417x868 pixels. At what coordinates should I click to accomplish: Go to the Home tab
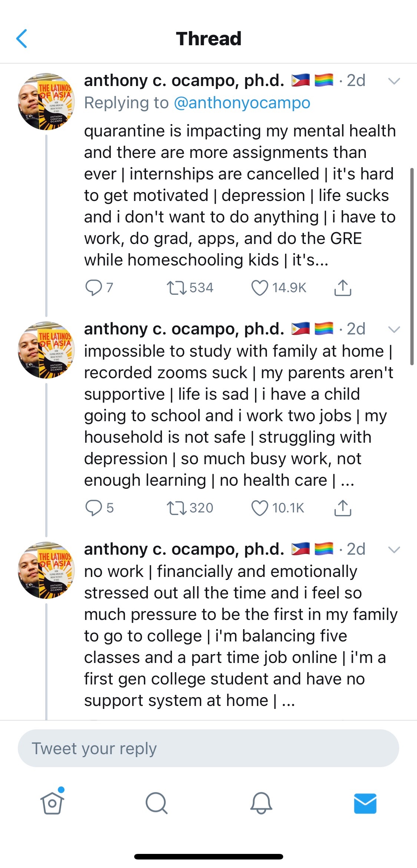(52, 803)
